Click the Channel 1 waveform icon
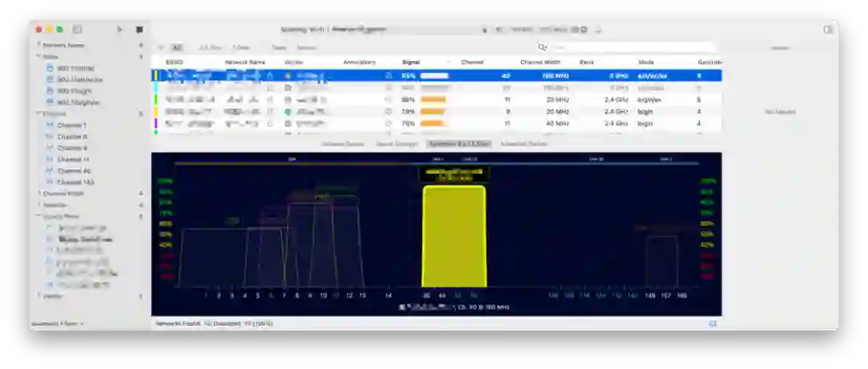Screen dimensions: 868x369 click(x=51, y=125)
